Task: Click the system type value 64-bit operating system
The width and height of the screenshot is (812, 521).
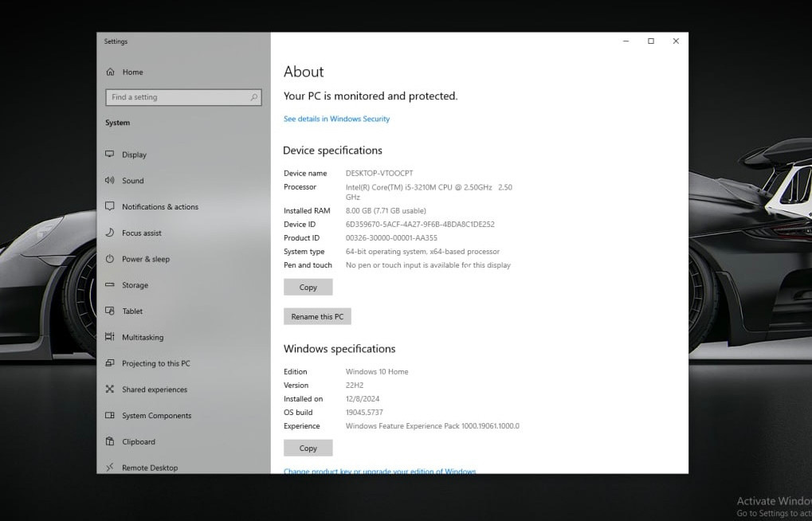Action: [x=422, y=251]
